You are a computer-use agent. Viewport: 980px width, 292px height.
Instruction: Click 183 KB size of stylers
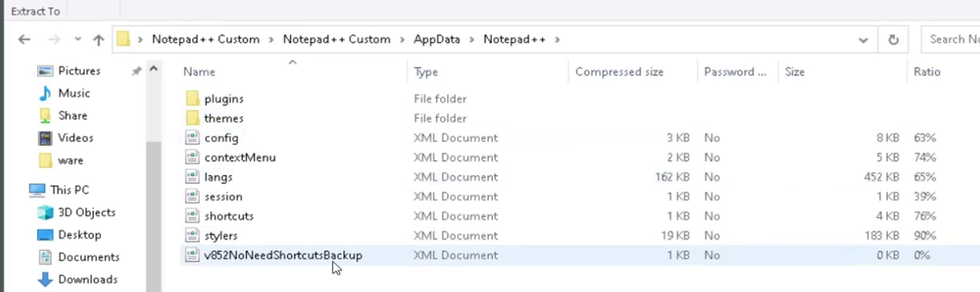click(882, 236)
